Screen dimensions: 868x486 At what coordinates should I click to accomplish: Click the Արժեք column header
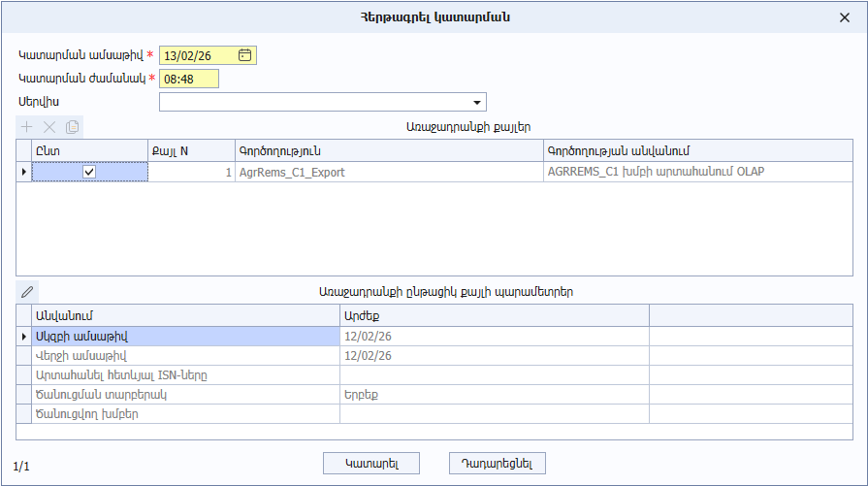tap(494, 315)
